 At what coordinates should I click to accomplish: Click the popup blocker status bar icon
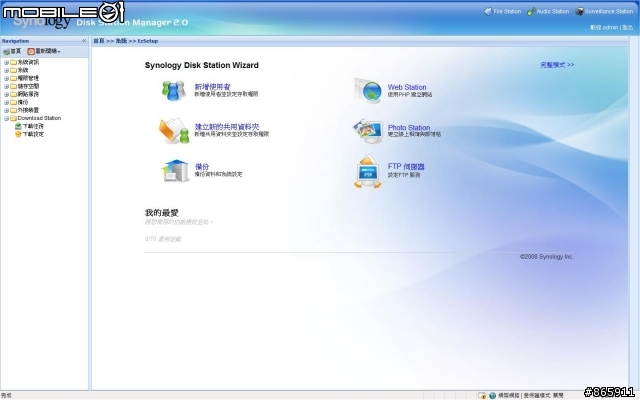[x=482, y=396]
